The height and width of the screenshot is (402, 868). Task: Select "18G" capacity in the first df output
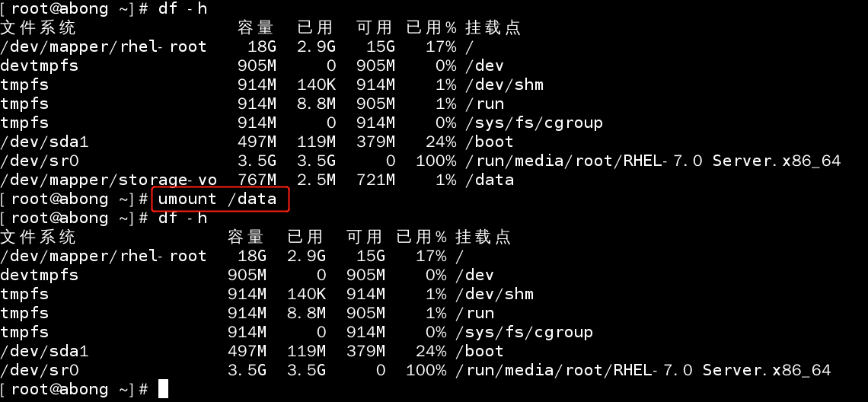(x=262, y=46)
